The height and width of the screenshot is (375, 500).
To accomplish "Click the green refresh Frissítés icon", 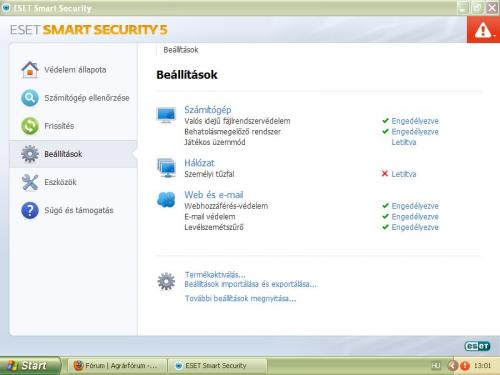I will click(30, 126).
